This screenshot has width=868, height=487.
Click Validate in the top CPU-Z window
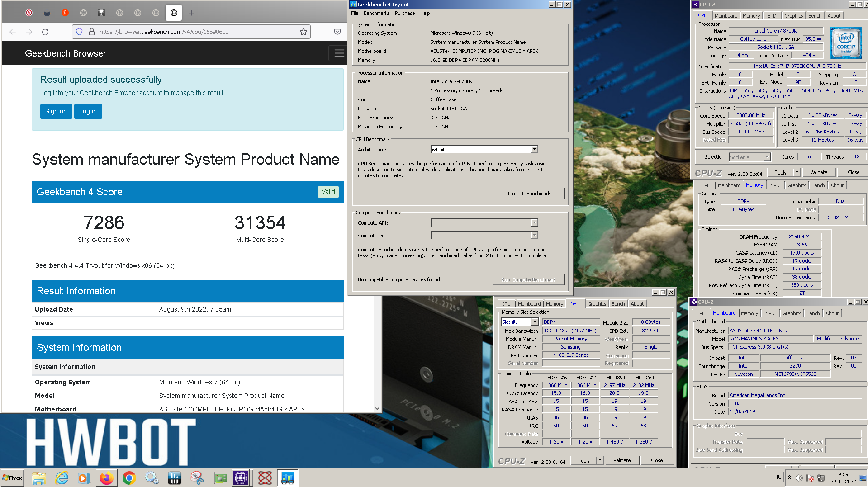[818, 172]
